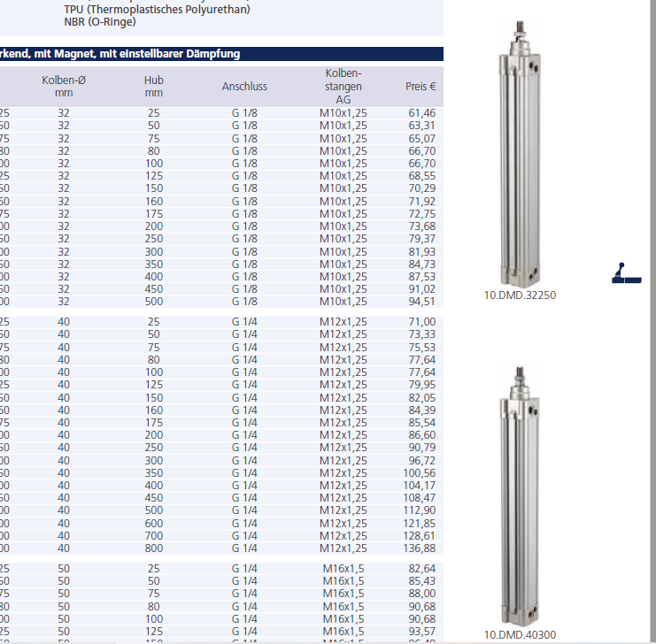The width and height of the screenshot is (656, 644).
Task: Click price 73,33
Action: [x=421, y=334]
